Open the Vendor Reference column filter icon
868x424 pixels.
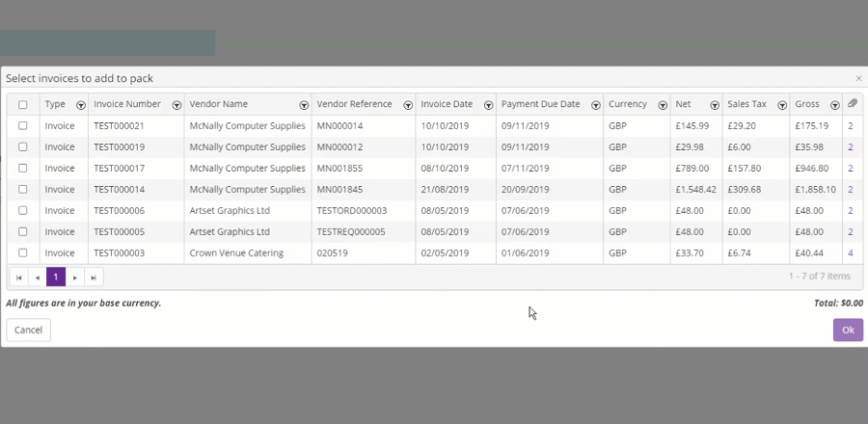(408, 105)
